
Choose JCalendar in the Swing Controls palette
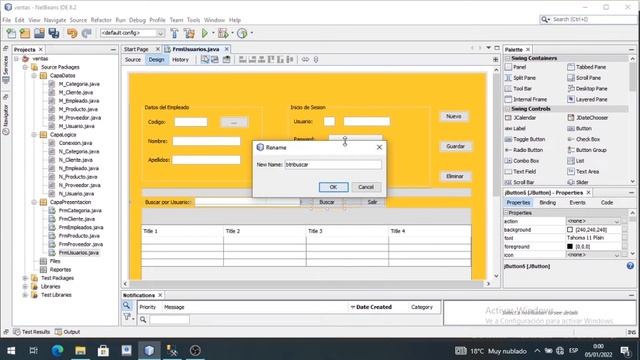[520, 118]
